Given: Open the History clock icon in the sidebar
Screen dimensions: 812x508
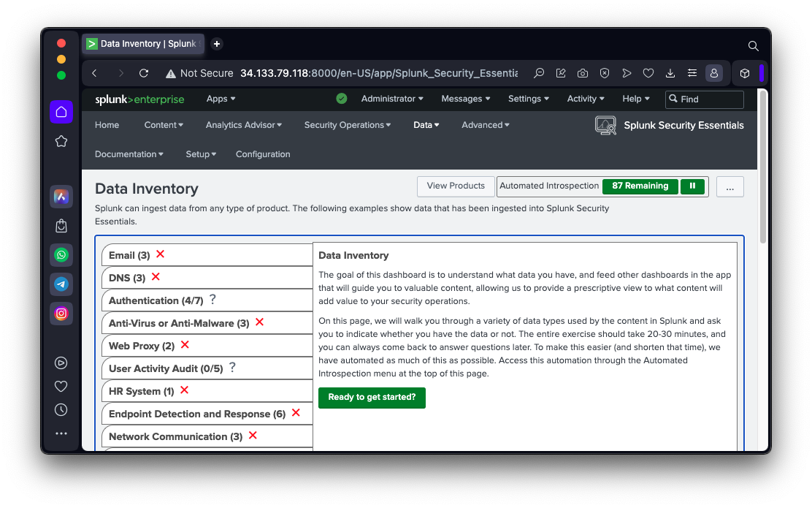Looking at the screenshot, I should coord(61,410).
